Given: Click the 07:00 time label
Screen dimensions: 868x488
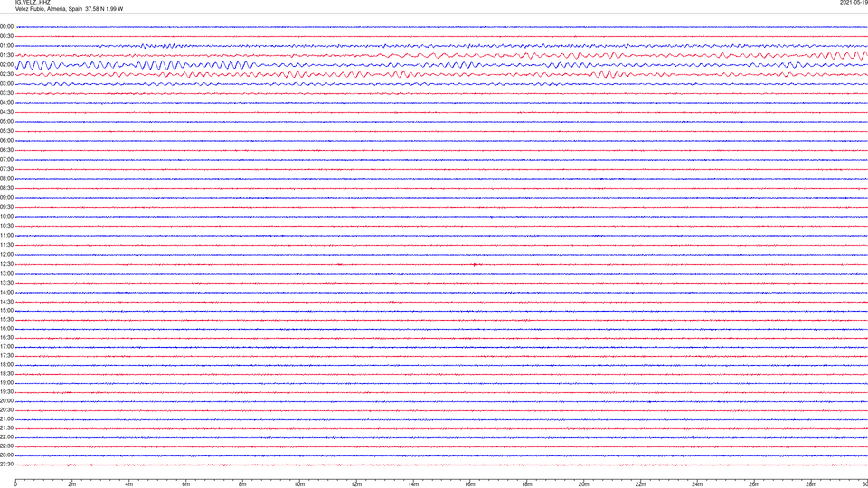Looking at the screenshot, I should click(x=6, y=160).
